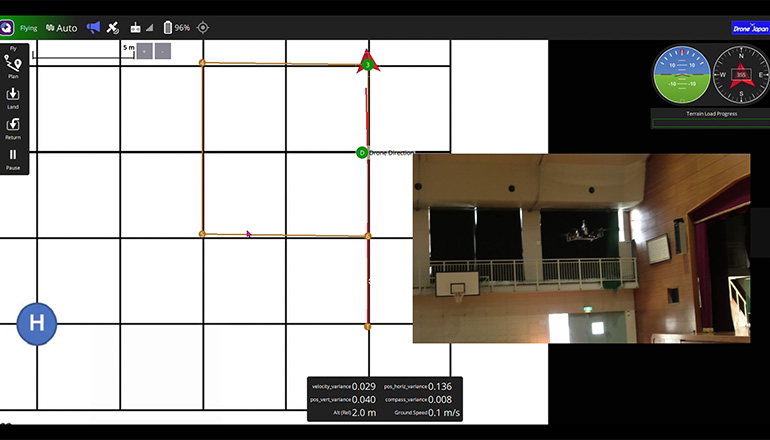Select waypoint 3 marker on map
Screen dimensions: 770x440
(x=368, y=65)
